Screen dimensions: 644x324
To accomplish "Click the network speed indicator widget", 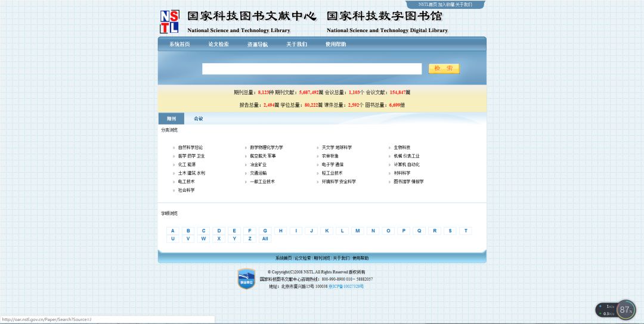I will tap(607, 310).
